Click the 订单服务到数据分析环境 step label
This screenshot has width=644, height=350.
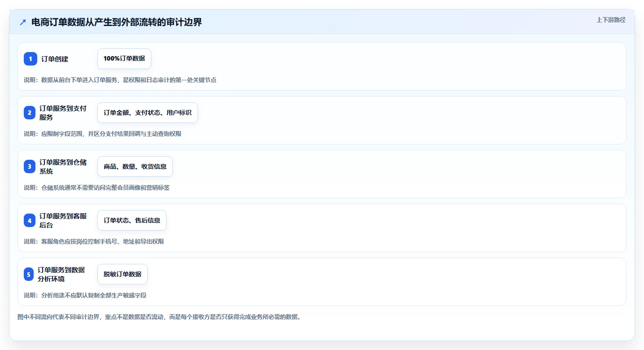point(61,274)
